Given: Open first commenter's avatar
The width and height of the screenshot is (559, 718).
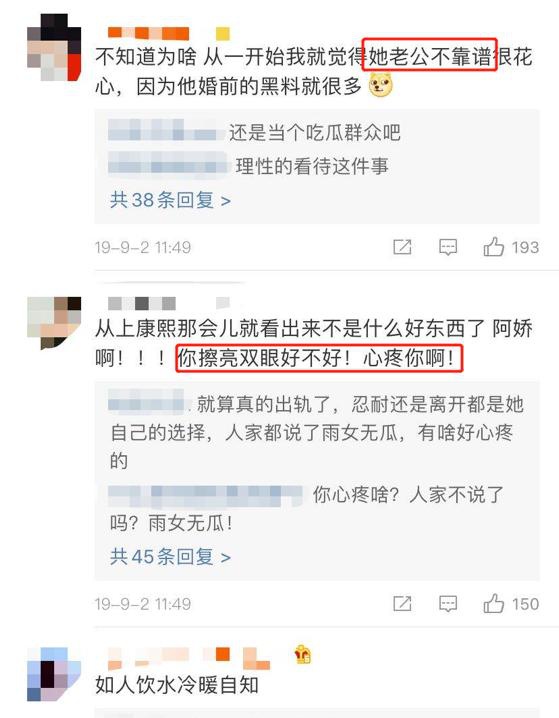Looking at the screenshot, I should click(54, 48).
